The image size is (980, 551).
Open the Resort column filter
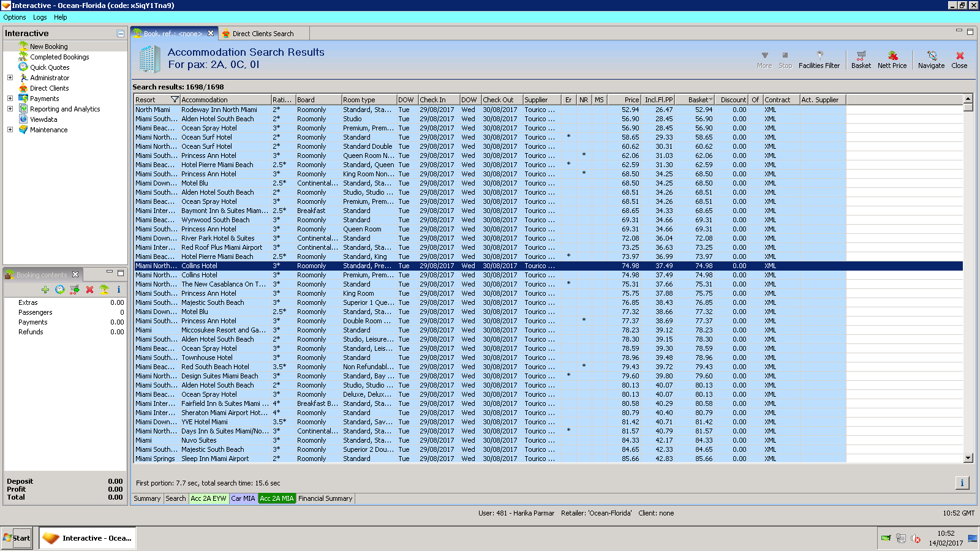point(175,100)
